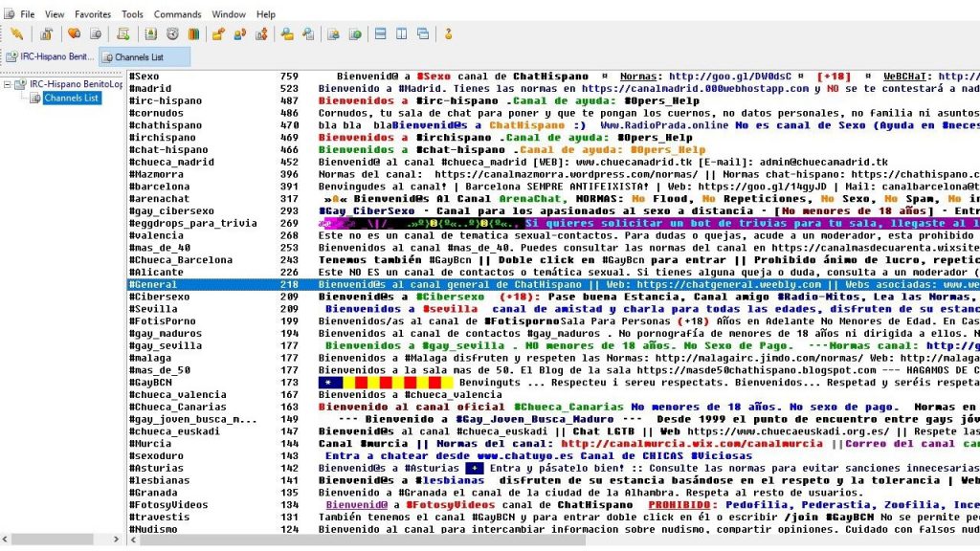Open the Colors toolbar icon

click(x=194, y=33)
